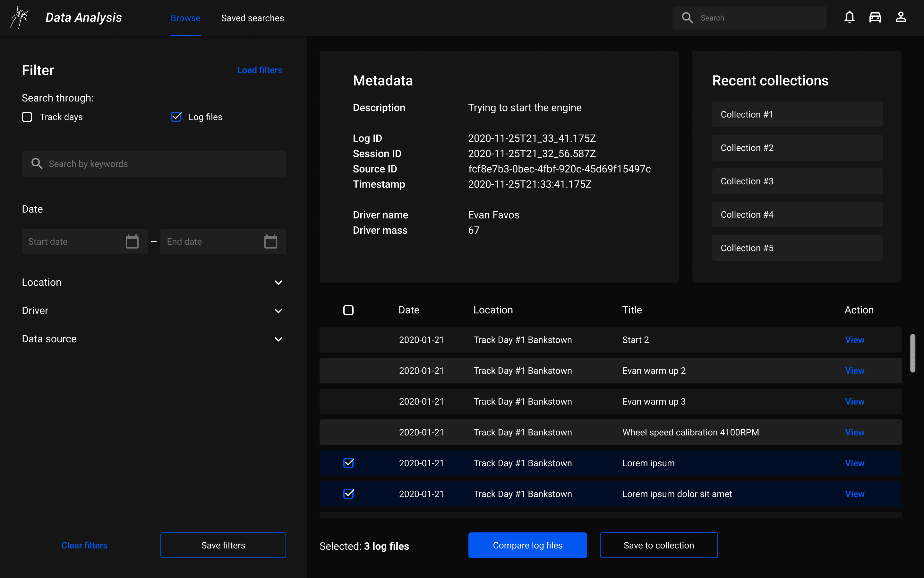This screenshot has height=578, width=924.
Task: Click the description Trying to start the engine
Action: coord(525,108)
